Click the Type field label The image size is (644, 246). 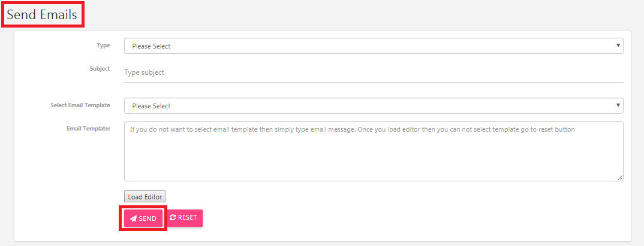click(104, 45)
